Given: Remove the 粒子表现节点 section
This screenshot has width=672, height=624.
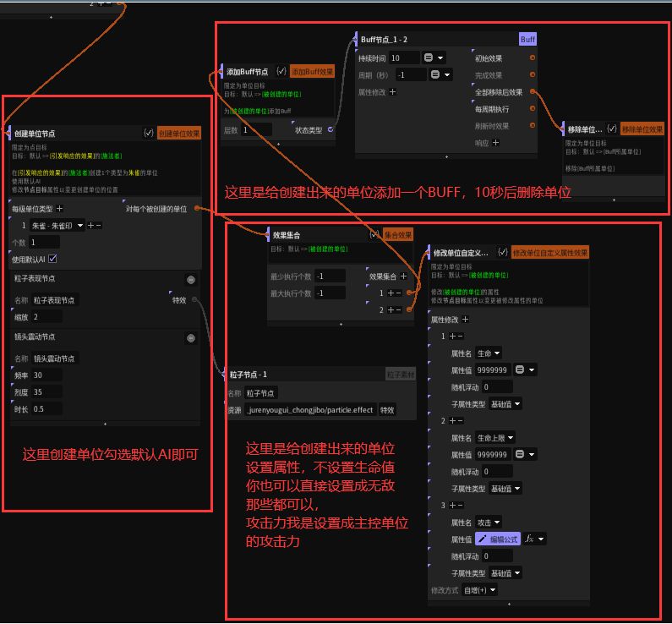Looking at the screenshot, I should coord(191,280).
